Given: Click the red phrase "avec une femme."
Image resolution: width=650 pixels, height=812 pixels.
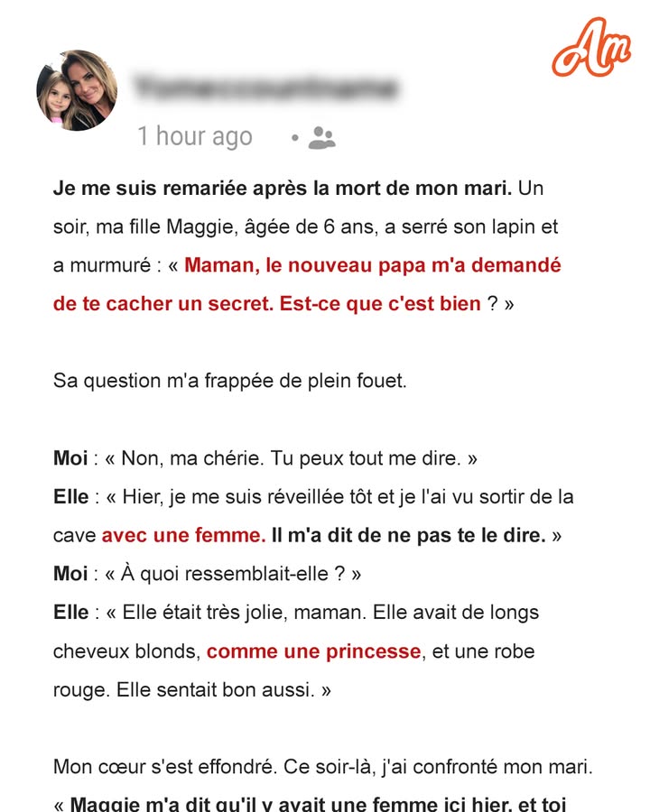Looking at the screenshot, I should (x=184, y=535).
